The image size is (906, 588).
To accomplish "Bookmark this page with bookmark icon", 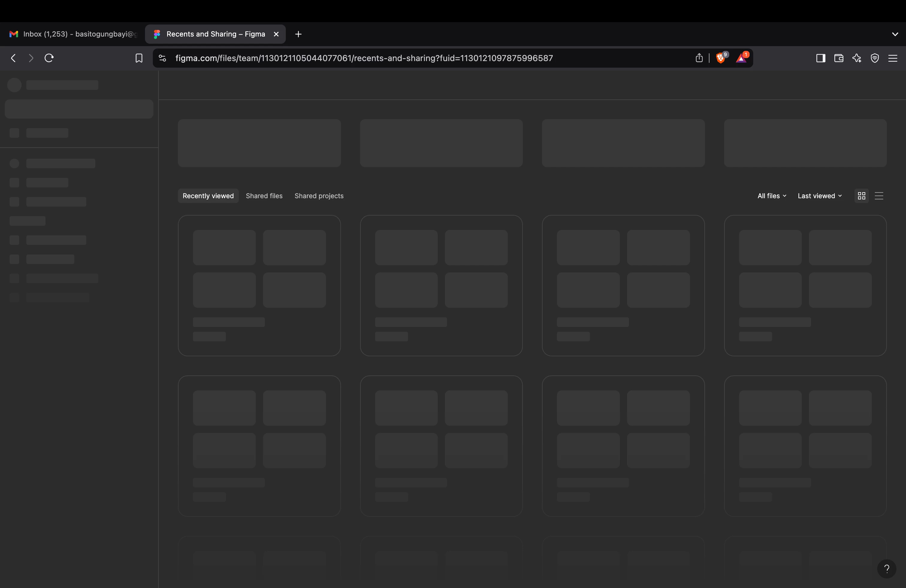I will [139, 58].
